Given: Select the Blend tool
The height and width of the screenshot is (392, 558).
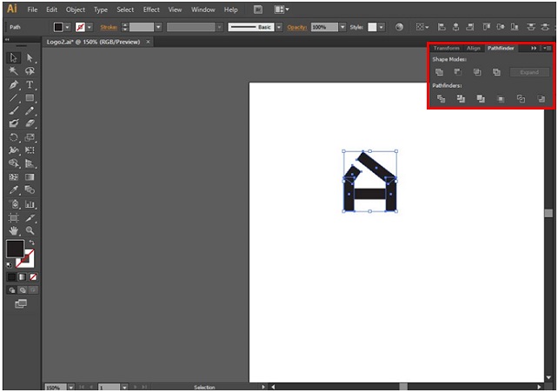Looking at the screenshot, I should [30, 190].
